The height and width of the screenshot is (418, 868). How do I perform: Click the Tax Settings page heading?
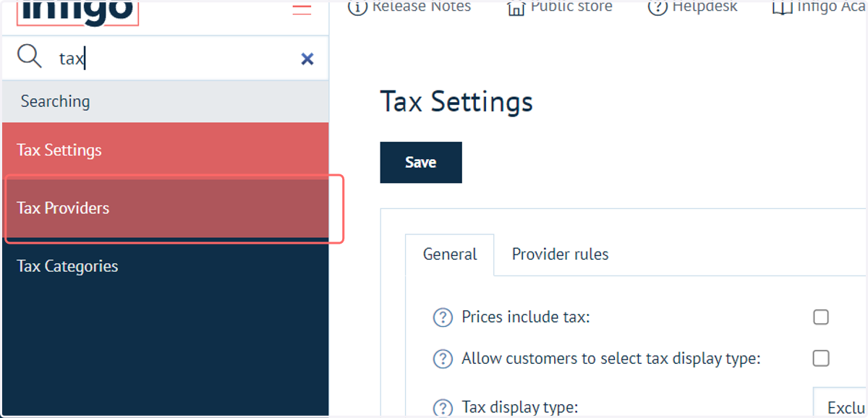(456, 102)
